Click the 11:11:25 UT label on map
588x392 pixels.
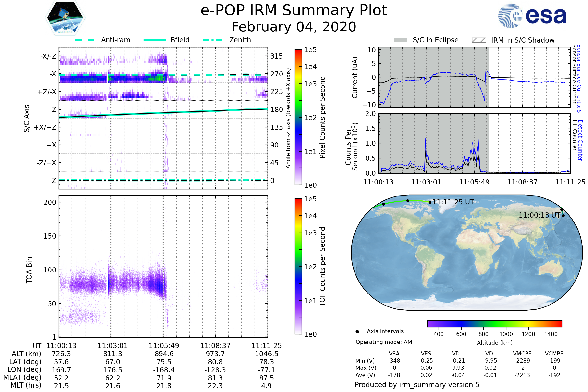(x=453, y=202)
